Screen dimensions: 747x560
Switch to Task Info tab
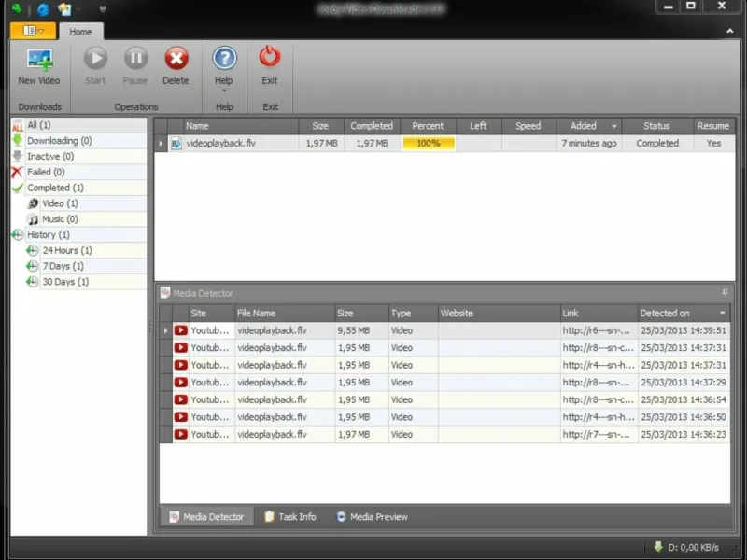[290, 517]
